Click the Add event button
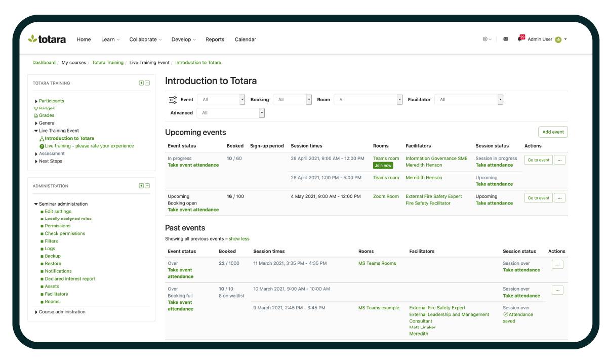This screenshot has height=364, width=608. click(x=553, y=132)
